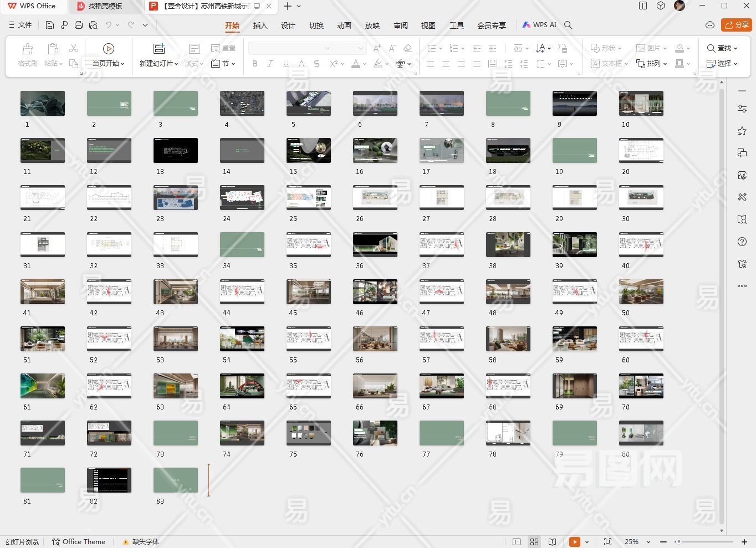Viewport: 756px width, 548px height.
Task: Click the New Slide icon
Action: click(159, 49)
